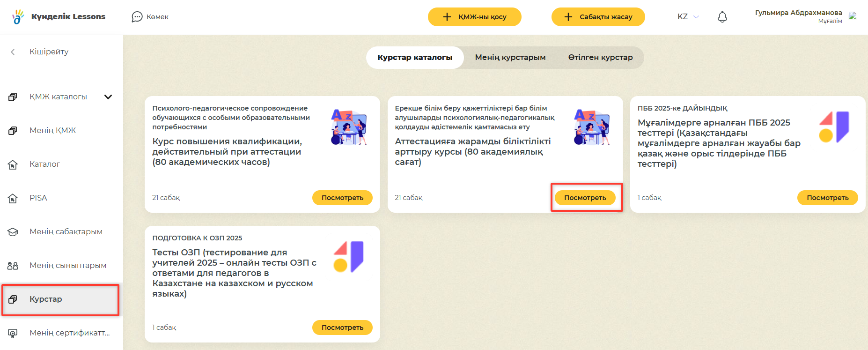Click the Көмек chat bubble icon
The image size is (868, 350).
[137, 17]
